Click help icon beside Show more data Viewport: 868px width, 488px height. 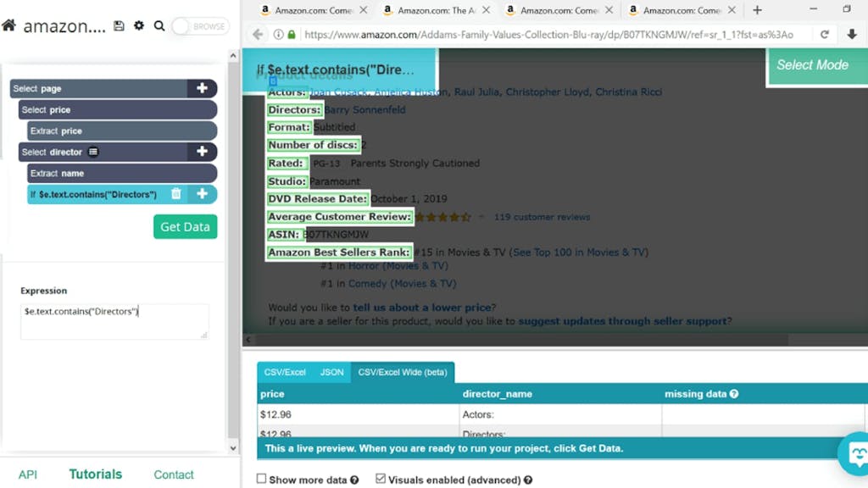click(x=354, y=480)
